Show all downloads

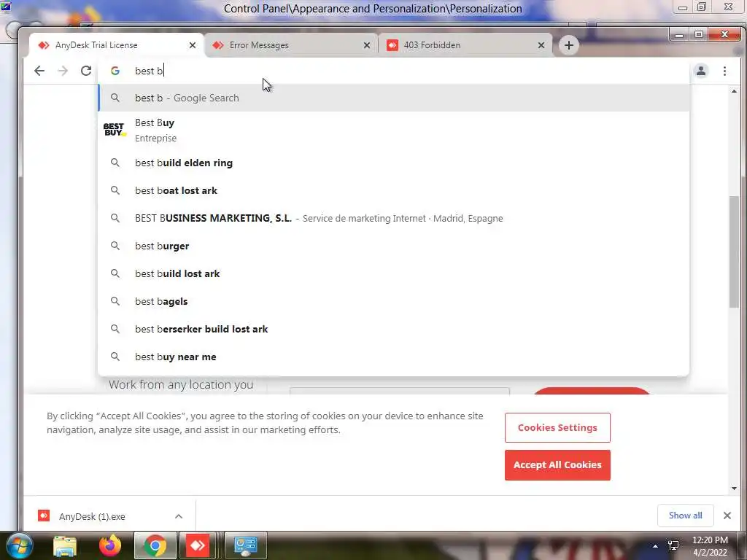tap(685, 516)
